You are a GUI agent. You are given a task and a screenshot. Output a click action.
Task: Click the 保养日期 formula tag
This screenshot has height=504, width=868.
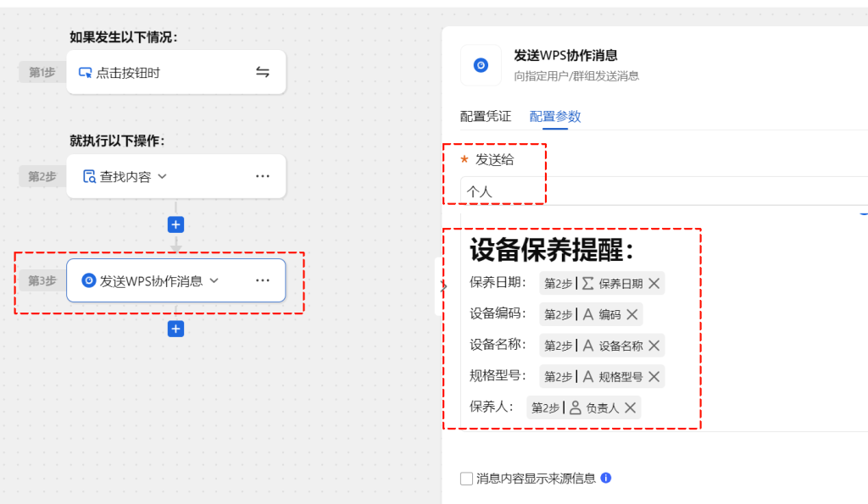pyautogui.click(x=602, y=283)
